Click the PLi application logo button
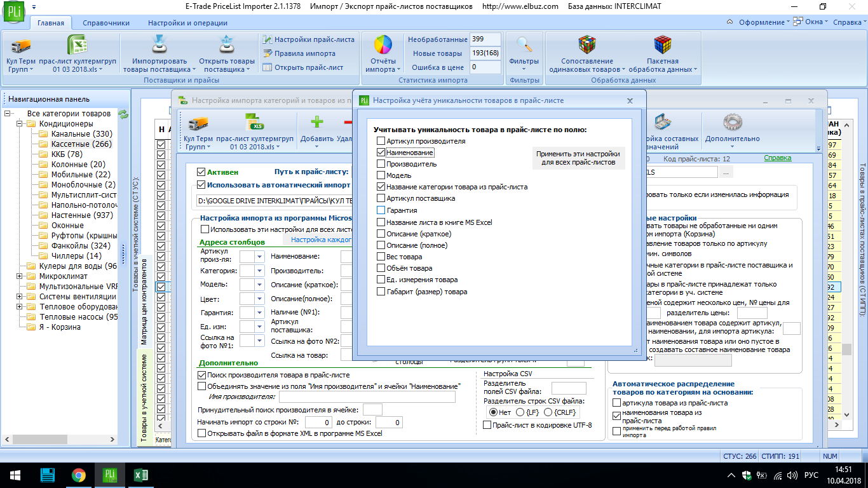 tap(13, 12)
